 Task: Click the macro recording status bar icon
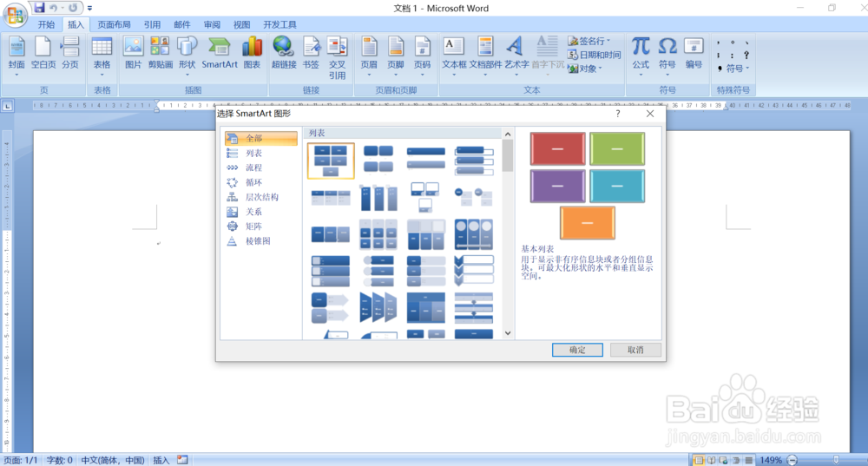click(x=182, y=460)
